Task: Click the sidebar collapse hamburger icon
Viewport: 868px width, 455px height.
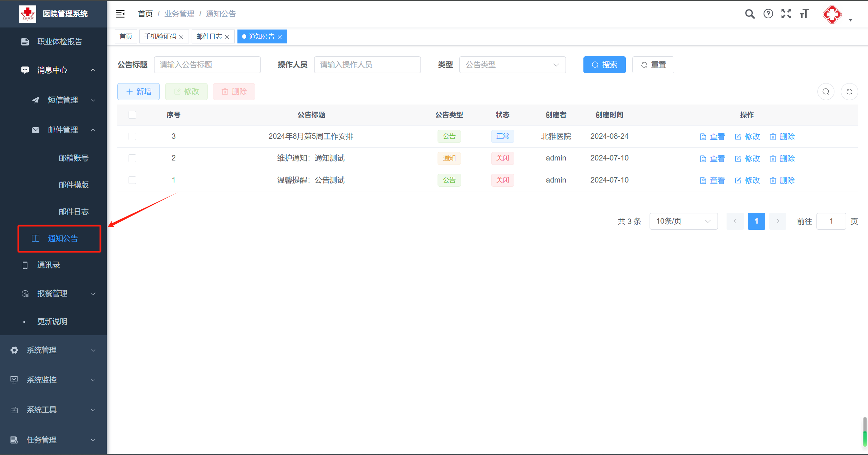Action: tap(120, 14)
